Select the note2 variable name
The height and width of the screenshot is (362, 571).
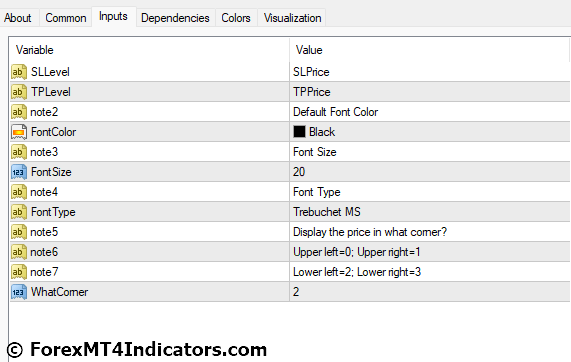point(44,112)
